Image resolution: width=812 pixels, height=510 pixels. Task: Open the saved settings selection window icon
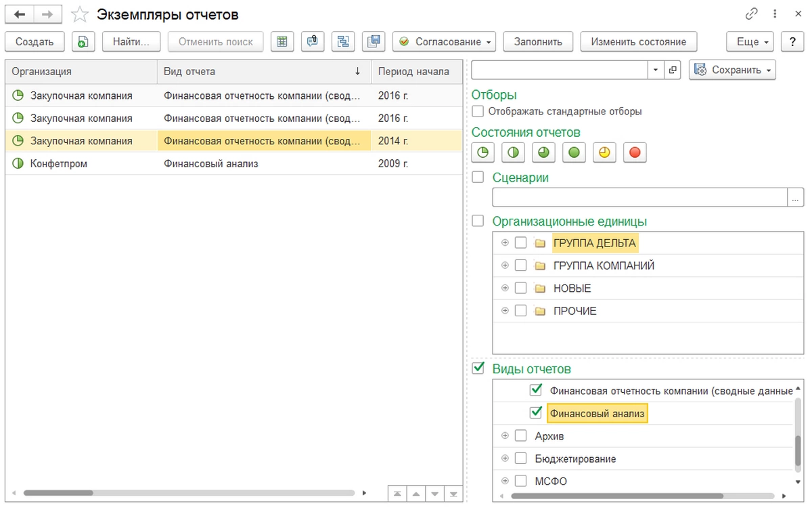coord(673,70)
